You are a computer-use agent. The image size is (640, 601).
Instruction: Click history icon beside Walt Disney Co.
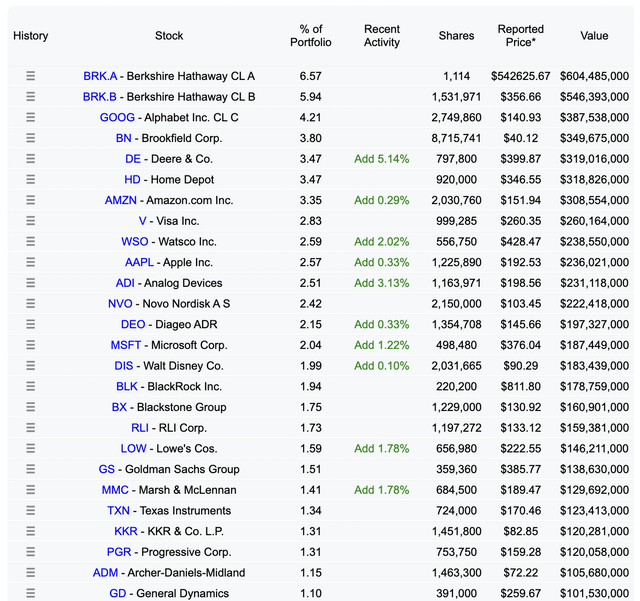tap(31, 365)
